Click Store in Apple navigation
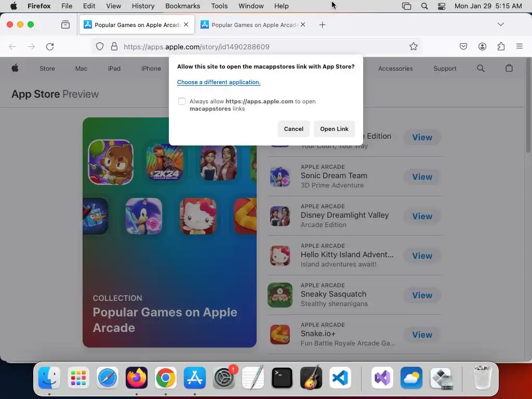The width and height of the screenshot is (532, 399). 47,69
